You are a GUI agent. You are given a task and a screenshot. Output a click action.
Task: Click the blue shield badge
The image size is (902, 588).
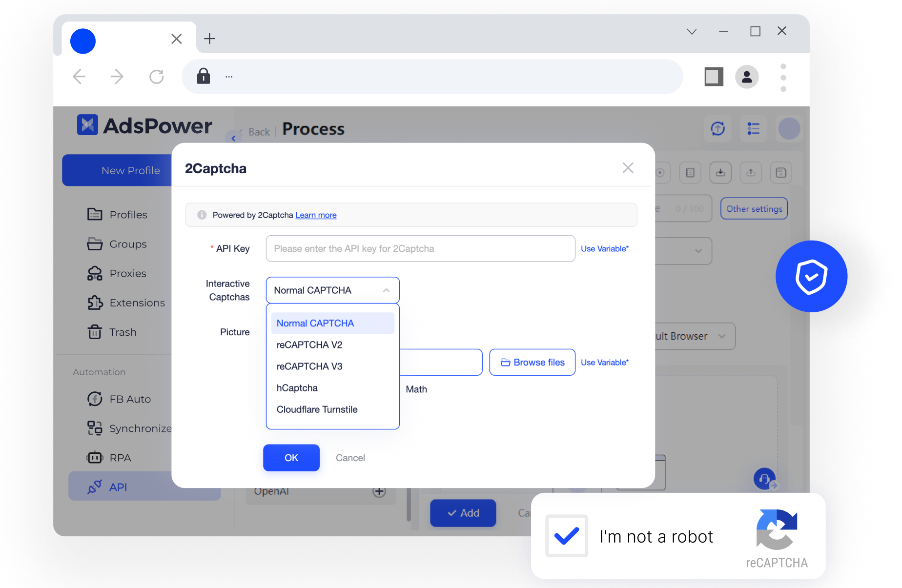[811, 276]
